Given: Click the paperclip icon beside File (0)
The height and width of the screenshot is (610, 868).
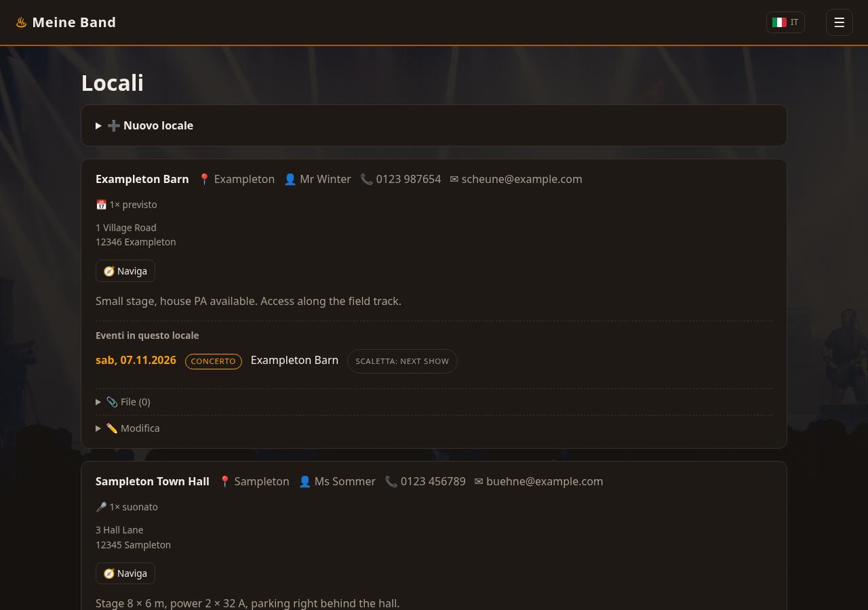Looking at the screenshot, I should coord(112,402).
